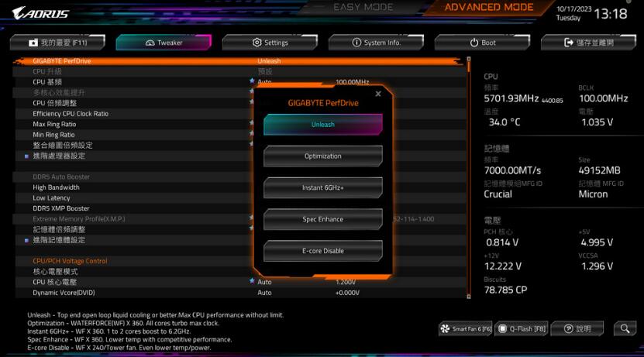Screen dimensions: 644x357
Task: Choose the Optimization PerfDrive profile
Action: pyautogui.click(x=322, y=156)
